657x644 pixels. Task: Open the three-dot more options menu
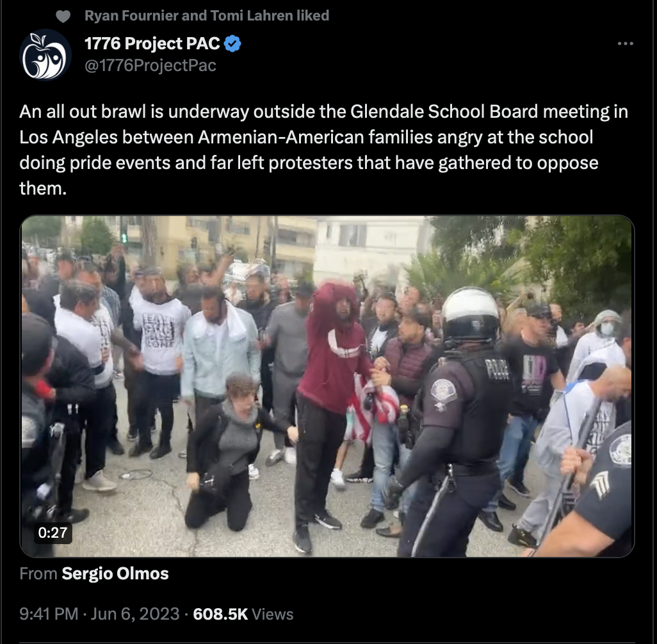625,44
